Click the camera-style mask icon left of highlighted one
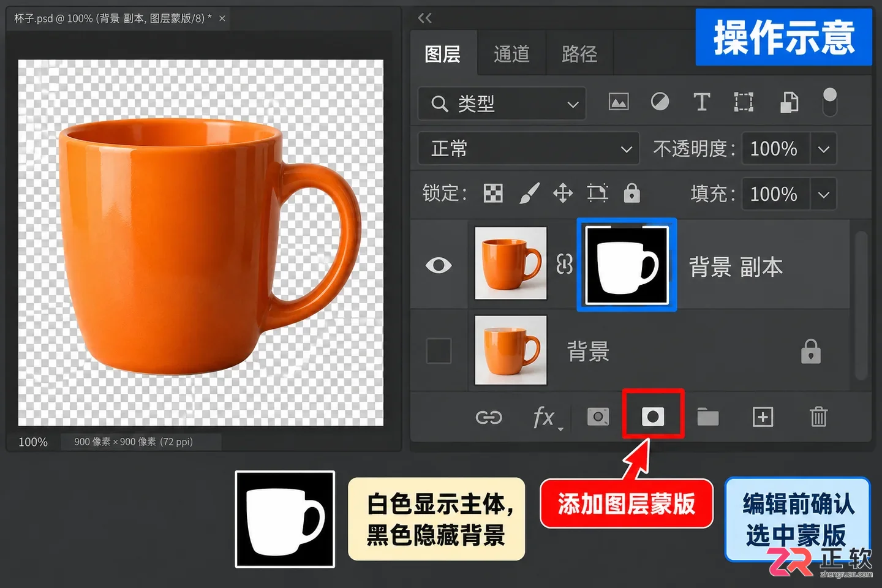Image resolution: width=882 pixels, height=588 pixels. (598, 418)
